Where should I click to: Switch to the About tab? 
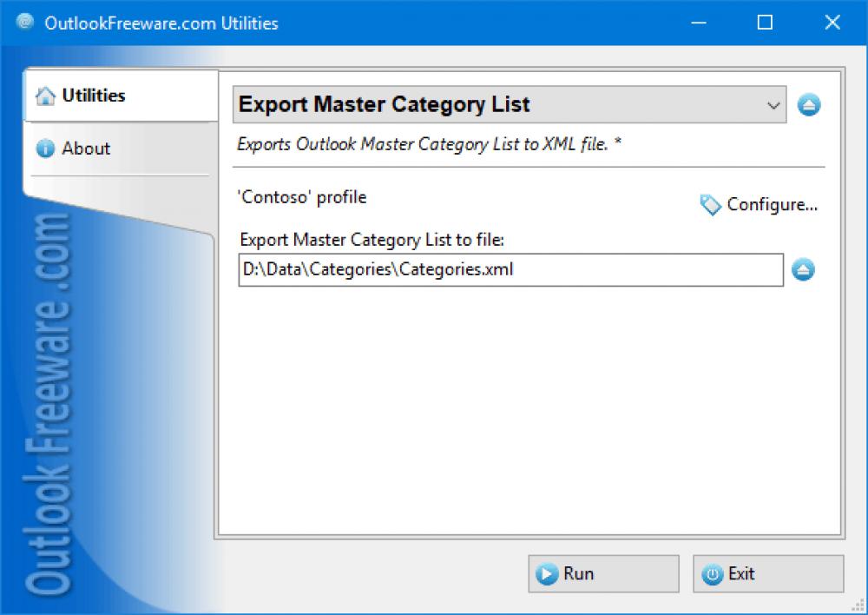click(87, 149)
